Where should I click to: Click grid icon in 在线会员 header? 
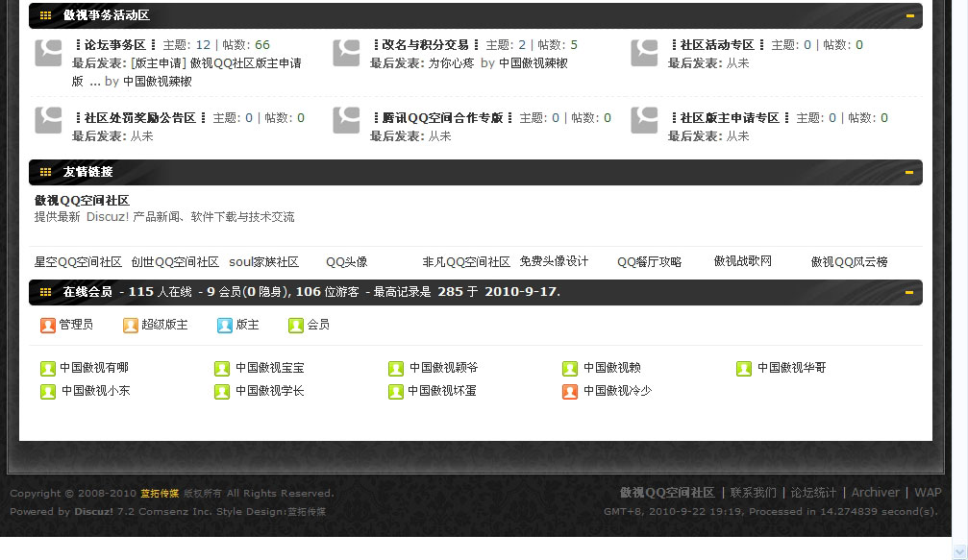pyautogui.click(x=46, y=292)
